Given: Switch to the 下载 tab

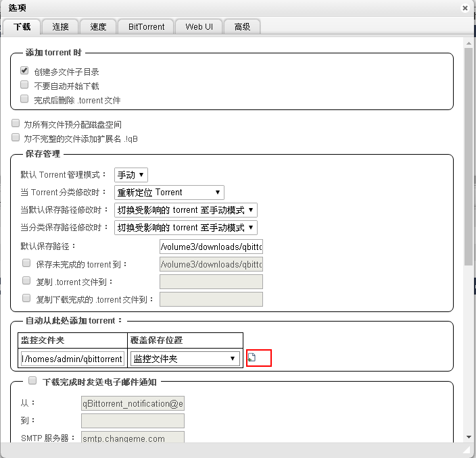Looking at the screenshot, I should point(22,27).
